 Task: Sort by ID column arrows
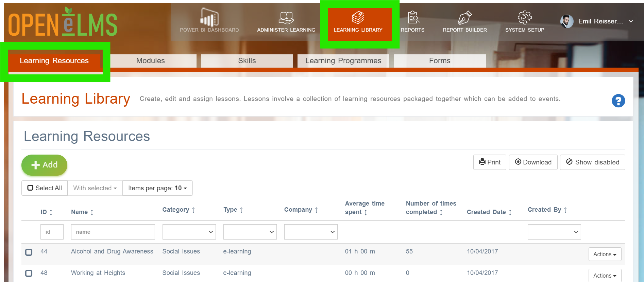[51, 212]
